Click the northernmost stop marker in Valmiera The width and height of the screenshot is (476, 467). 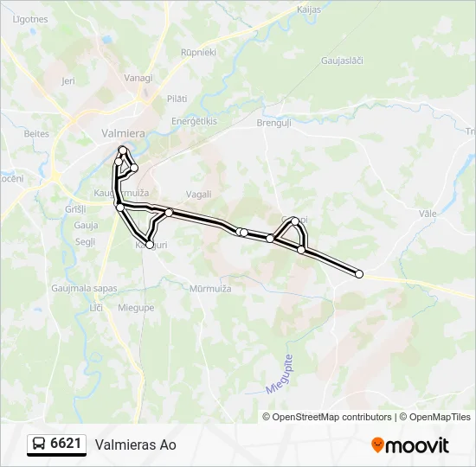[122, 150]
